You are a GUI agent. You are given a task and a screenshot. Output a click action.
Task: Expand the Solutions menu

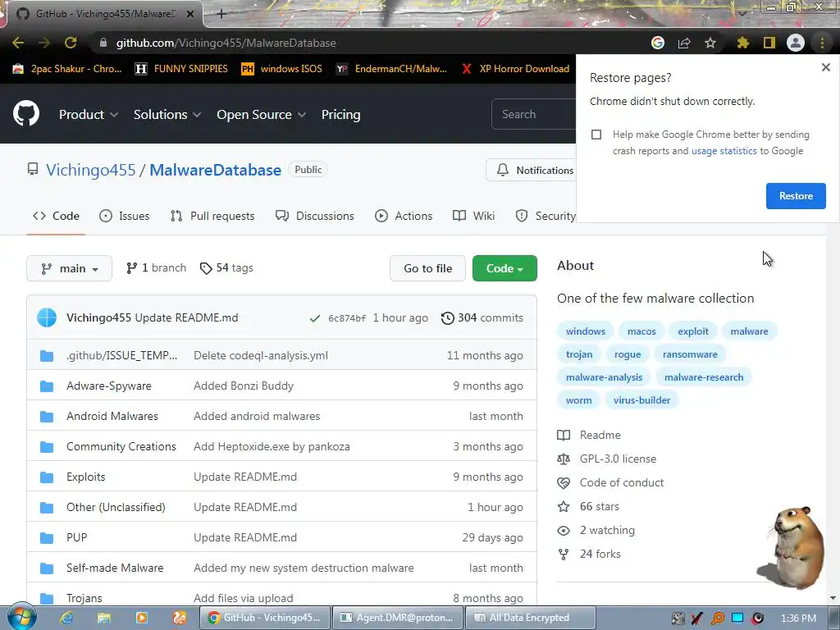[167, 115]
